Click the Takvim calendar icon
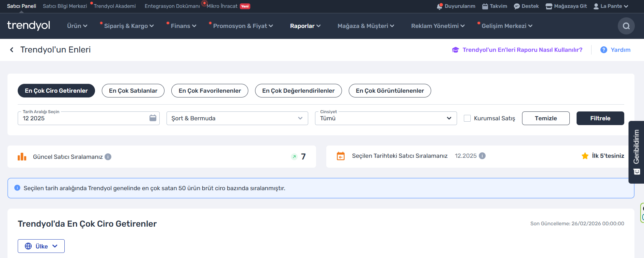Image resolution: width=644 pixels, height=258 pixels. pyautogui.click(x=485, y=6)
